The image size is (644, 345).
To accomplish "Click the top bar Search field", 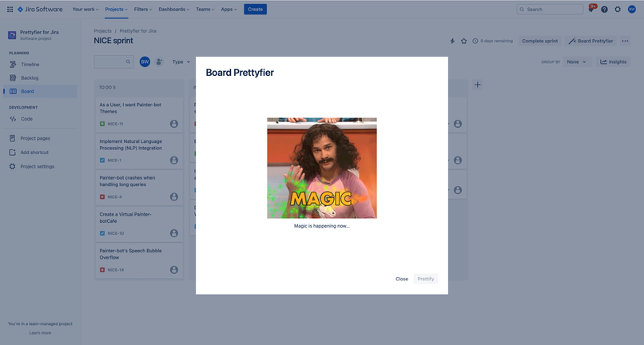I will point(550,9).
